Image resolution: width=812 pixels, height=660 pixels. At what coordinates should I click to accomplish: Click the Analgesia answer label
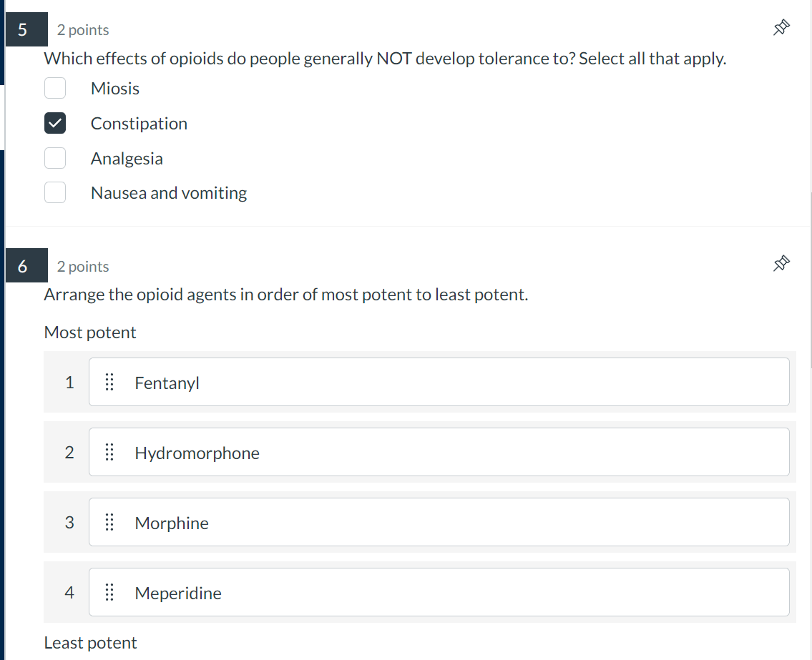(x=127, y=159)
